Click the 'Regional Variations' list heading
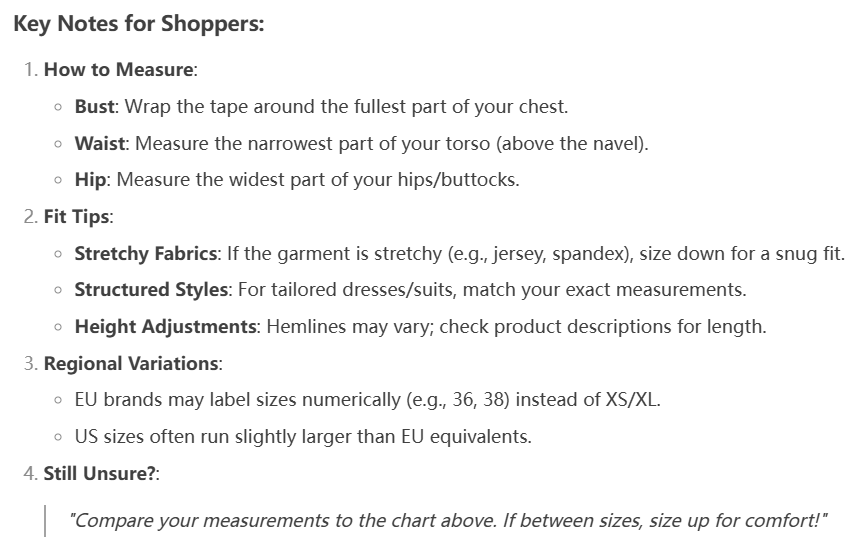 (x=130, y=363)
